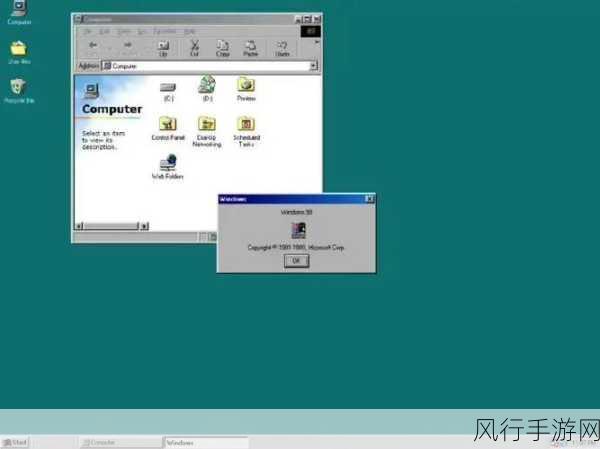Click the right scroll arrow of horizontal scrollbar
The height and width of the screenshot is (449, 600).
144,226
